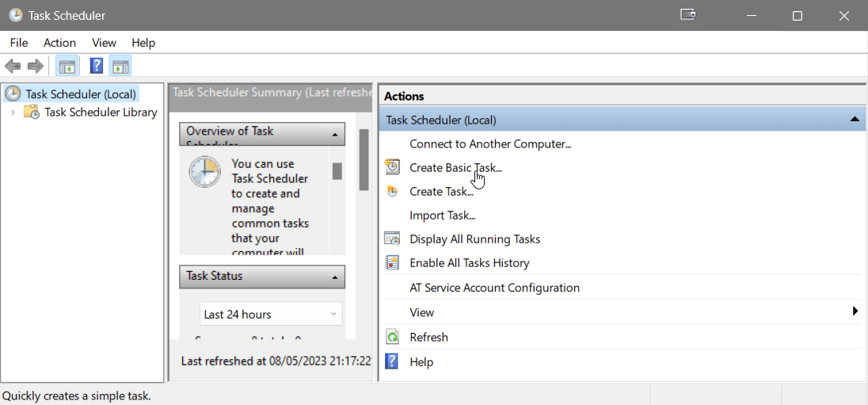Click the screen snip icon in title bar
This screenshot has height=405, width=868.
click(x=687, y=14)
